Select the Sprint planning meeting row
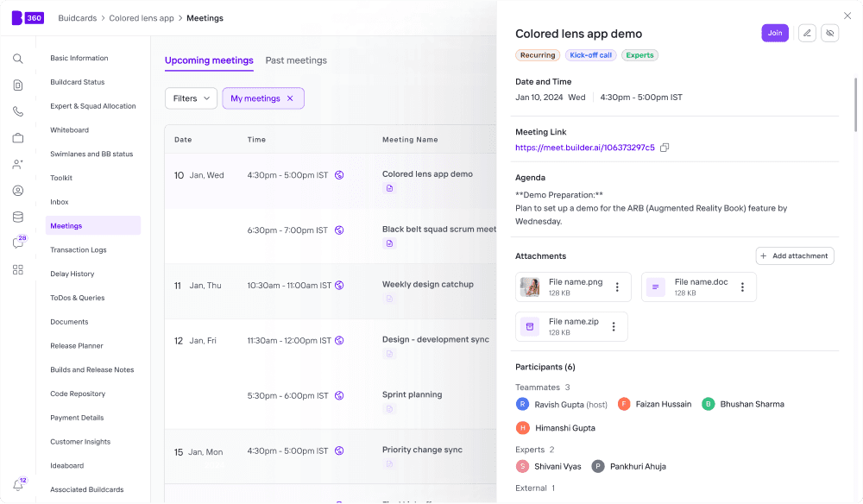 click(x=413, y=394)
